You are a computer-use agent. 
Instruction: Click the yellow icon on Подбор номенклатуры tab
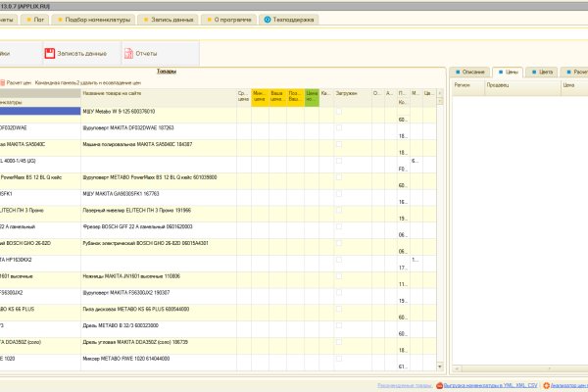tap(59, 19)
